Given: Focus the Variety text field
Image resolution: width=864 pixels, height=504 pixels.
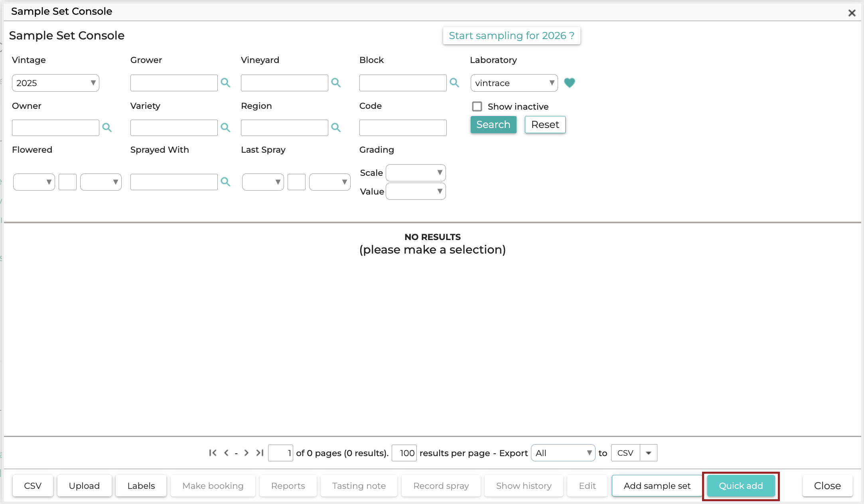Looking at the screenshot, I should click(x=174, y=128).
